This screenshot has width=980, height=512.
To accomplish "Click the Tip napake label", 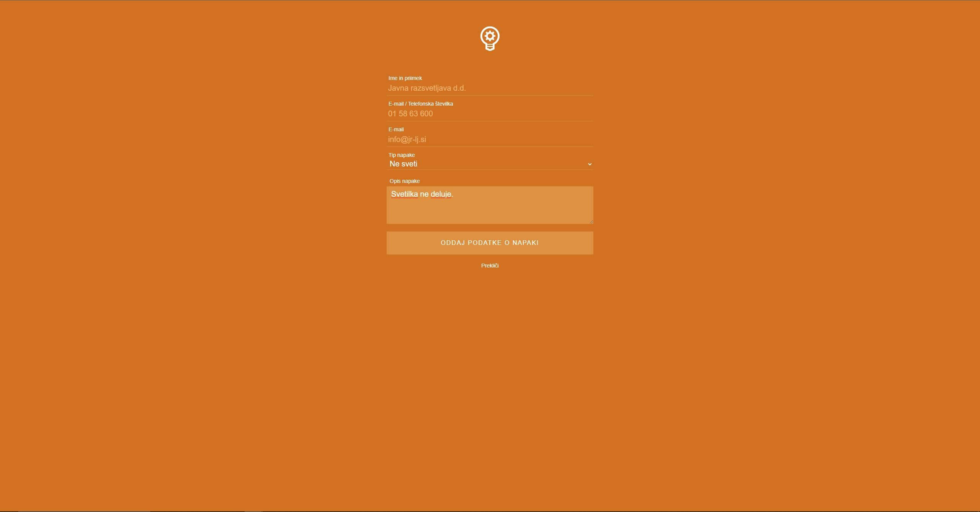I will tap(402, 155).
